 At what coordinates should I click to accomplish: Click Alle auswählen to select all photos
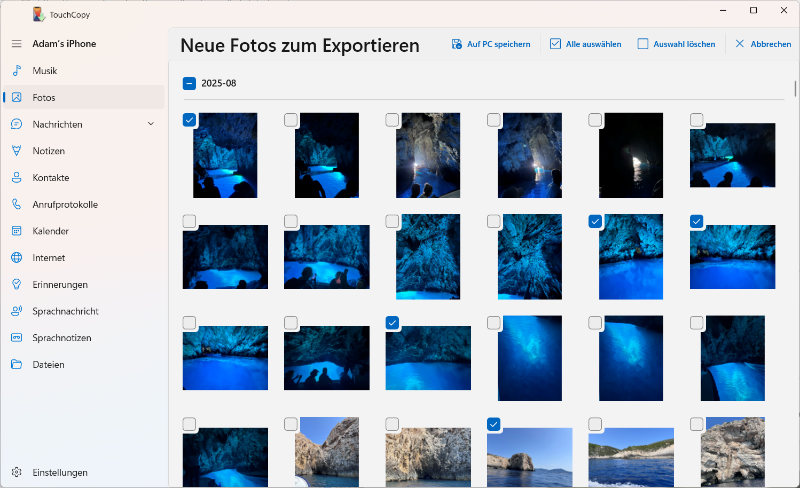click(586, 44)
